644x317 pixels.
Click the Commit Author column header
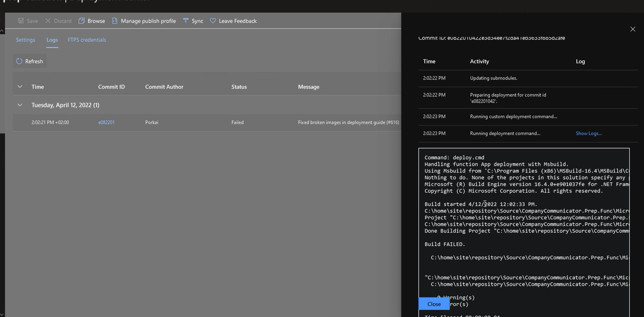(x=164, y=87)
